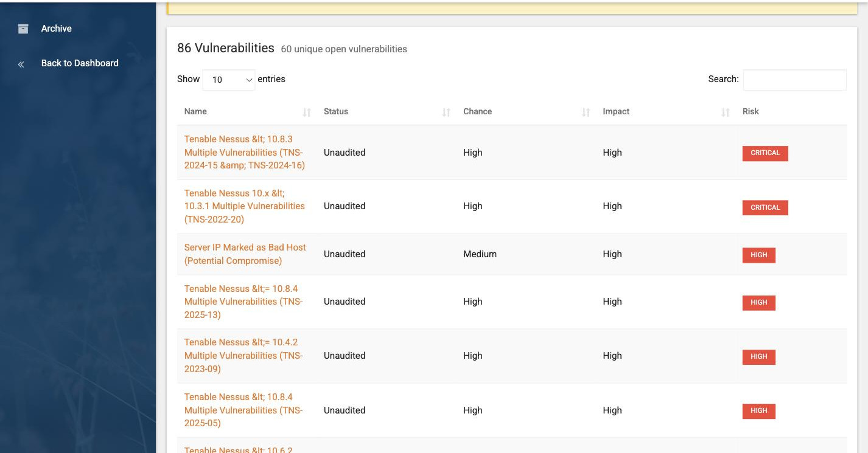Image resolution: width=868 pixels, height=453 pixels.
Task: Click Unaudited status in Bad Host row
Action: pos(345,254)
